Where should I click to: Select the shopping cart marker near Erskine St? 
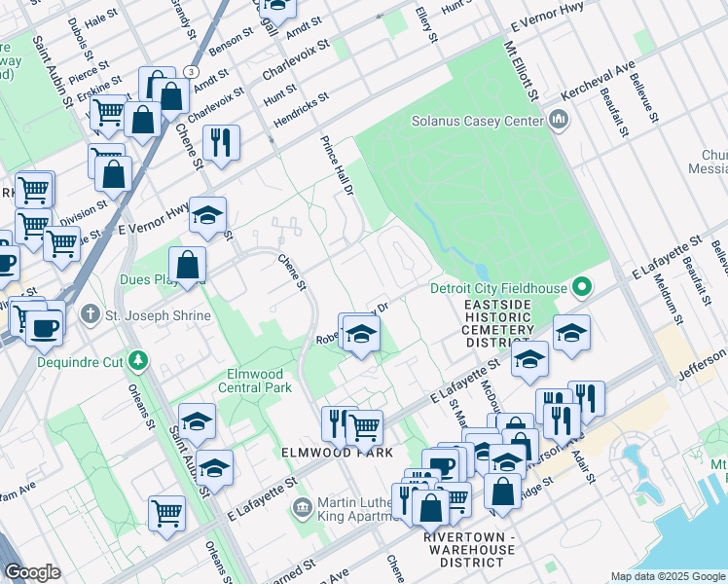pyautogui.click(x=108, y=114)
